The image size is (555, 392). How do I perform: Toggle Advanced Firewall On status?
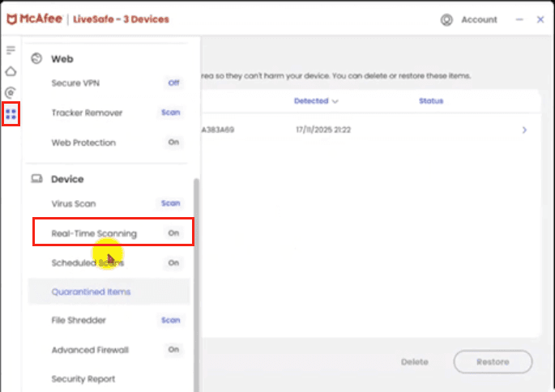(173, 350)
